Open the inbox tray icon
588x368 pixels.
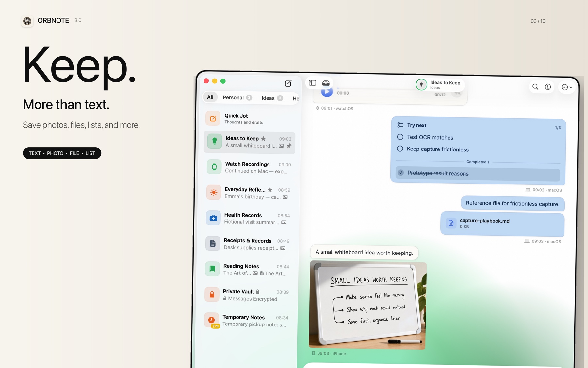[x=326, y=83]
